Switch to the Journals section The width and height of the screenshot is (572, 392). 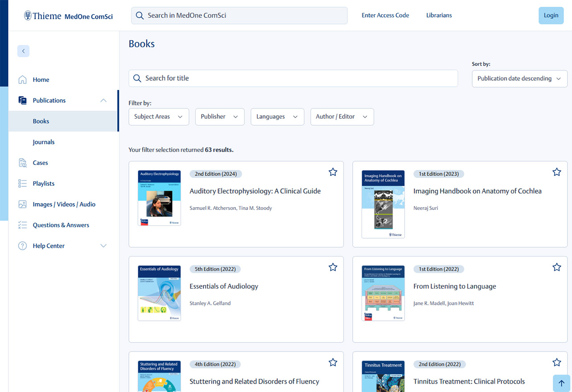[44, 142]
